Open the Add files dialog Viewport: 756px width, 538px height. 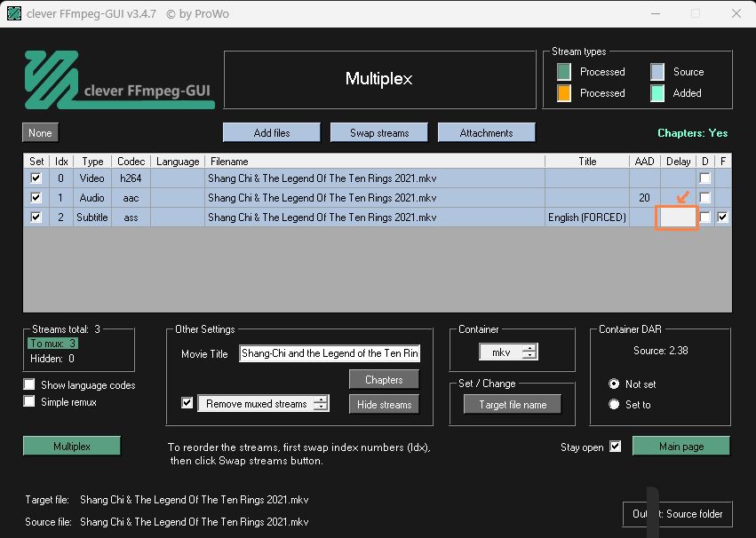(x=272, y=132)
